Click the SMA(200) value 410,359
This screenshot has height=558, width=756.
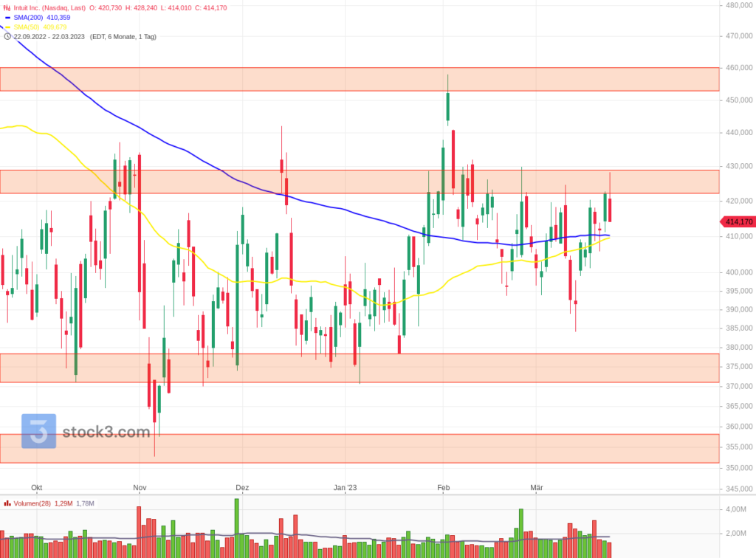[x=58, y=18]
